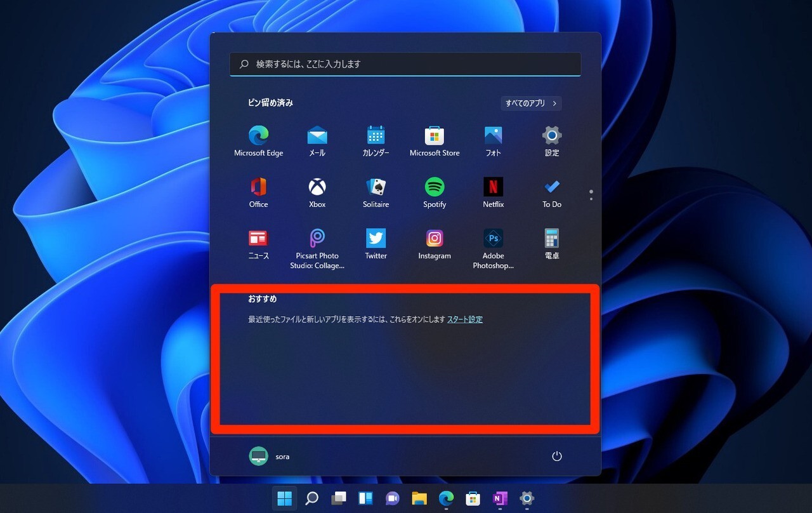This screenshot has height=513, width=812.
Task: Open File Explorer from the taskbar
Action: click(419, 498)
